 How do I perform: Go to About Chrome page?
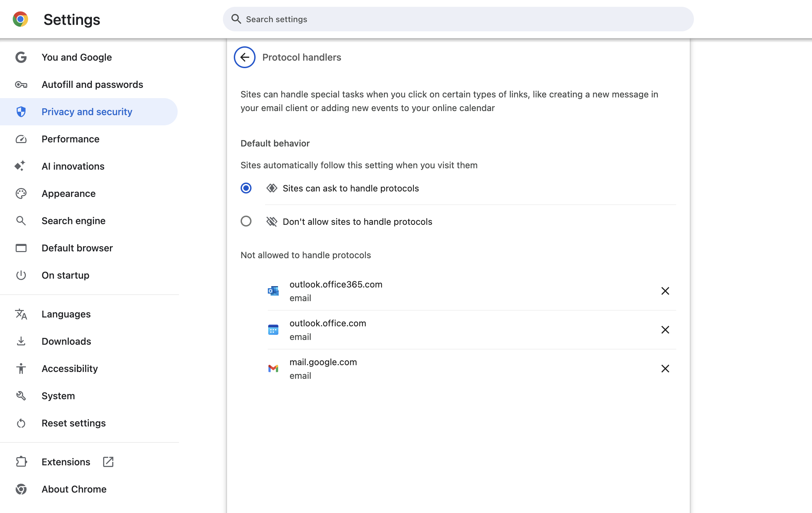click(74, 489)
